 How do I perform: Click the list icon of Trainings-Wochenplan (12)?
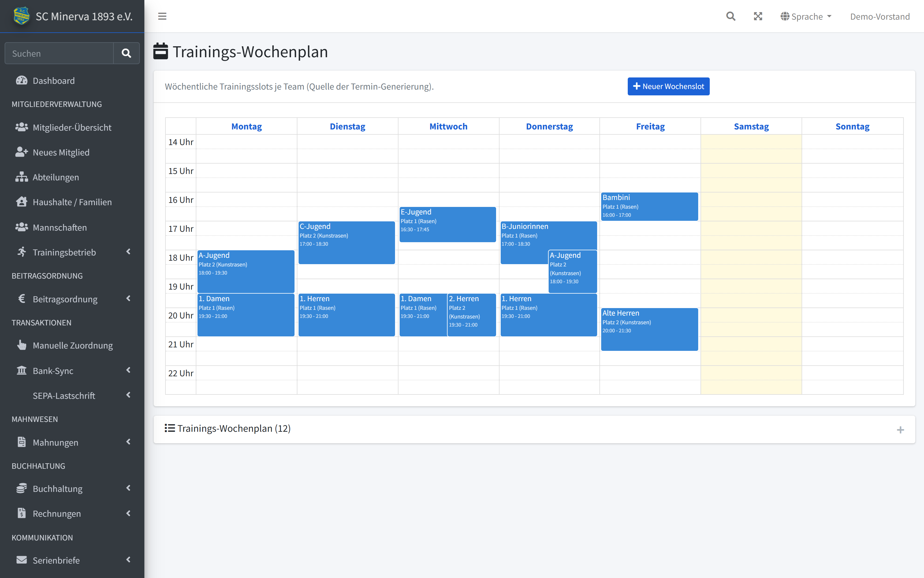point(170,428)
